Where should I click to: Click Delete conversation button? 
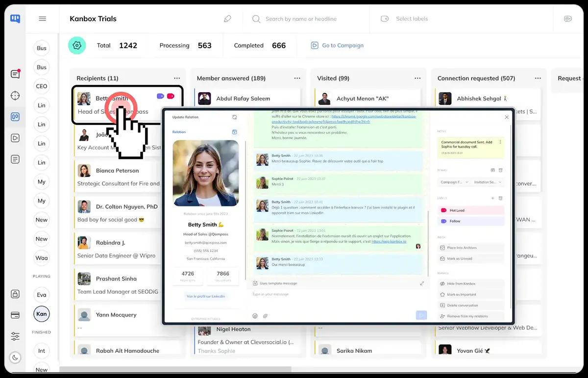pyautogui.click(x=470, y=305)
